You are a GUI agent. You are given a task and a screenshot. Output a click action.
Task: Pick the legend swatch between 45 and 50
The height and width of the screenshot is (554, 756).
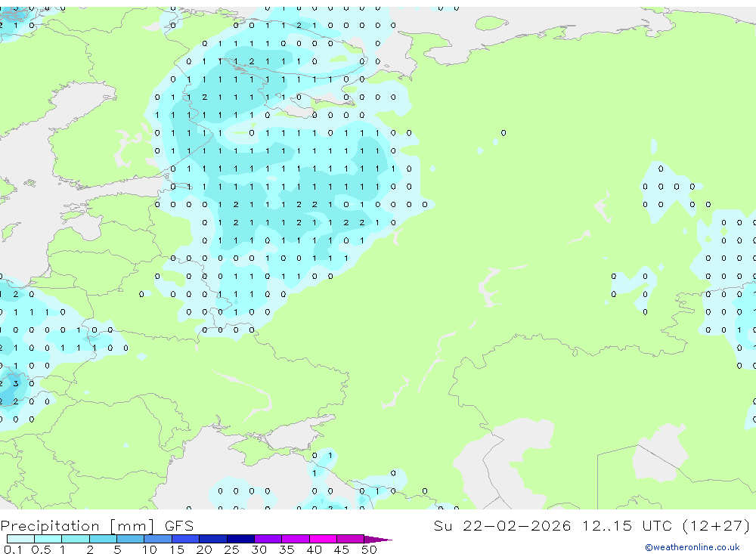click(351, 539)
